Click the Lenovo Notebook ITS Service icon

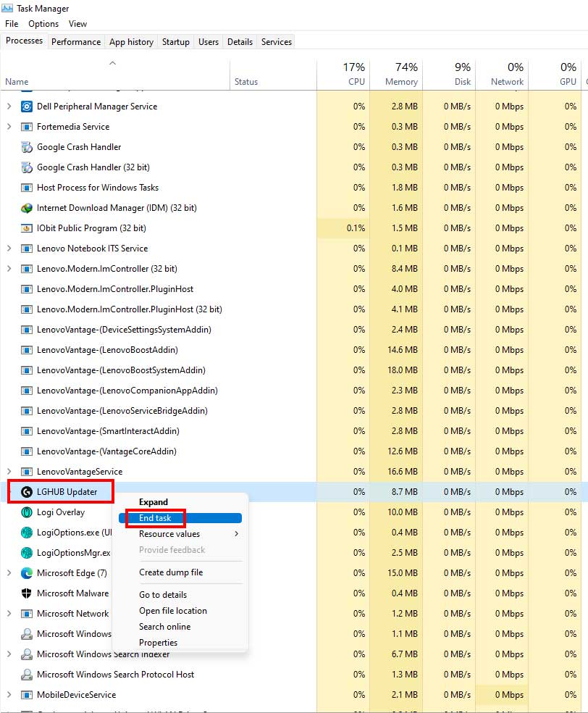pyautogui.click(x=27, y=249)
